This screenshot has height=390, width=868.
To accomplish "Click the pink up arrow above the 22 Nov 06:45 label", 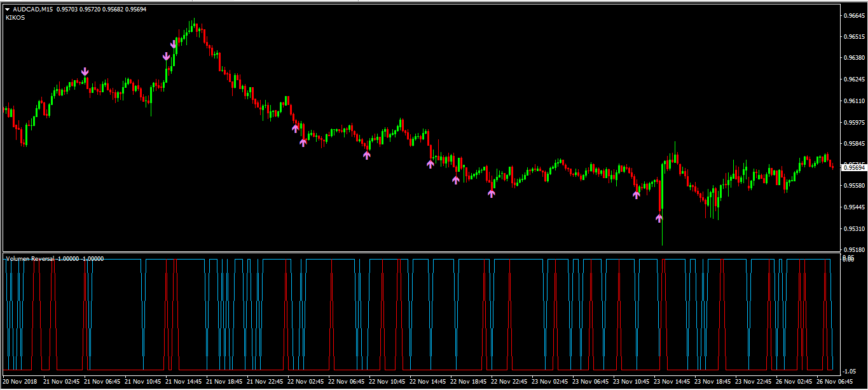I will click(367, 155).
